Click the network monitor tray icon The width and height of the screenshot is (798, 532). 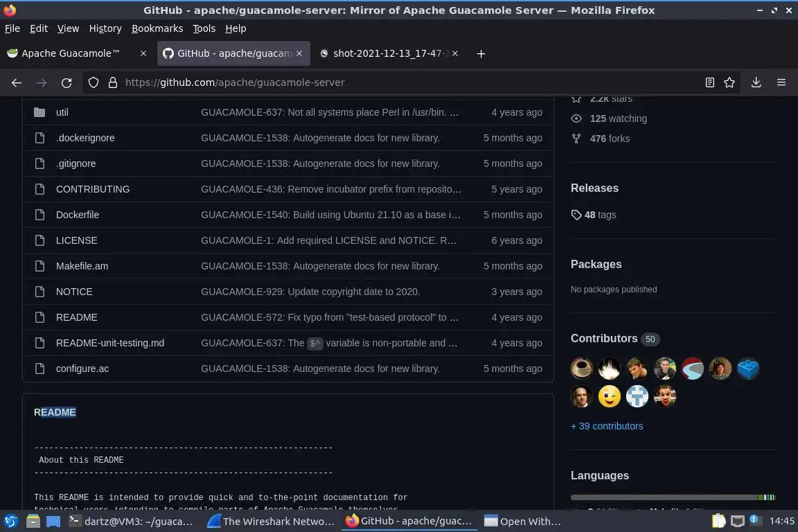click(x=738, y=521)
